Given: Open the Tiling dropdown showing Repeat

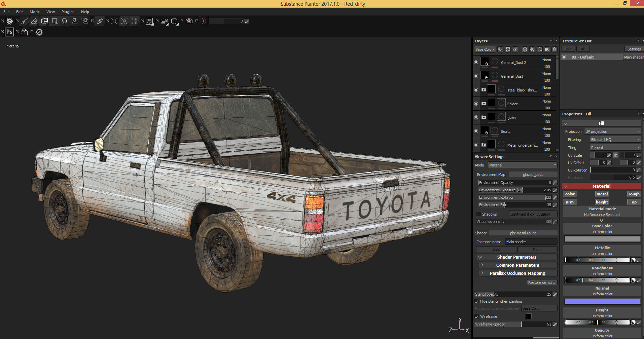Looking at the screenshot, I should 615,148.
